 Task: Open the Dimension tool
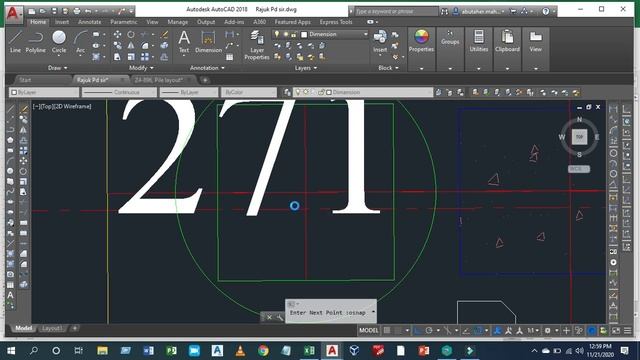pyautogui.click(x=208, y=42)
